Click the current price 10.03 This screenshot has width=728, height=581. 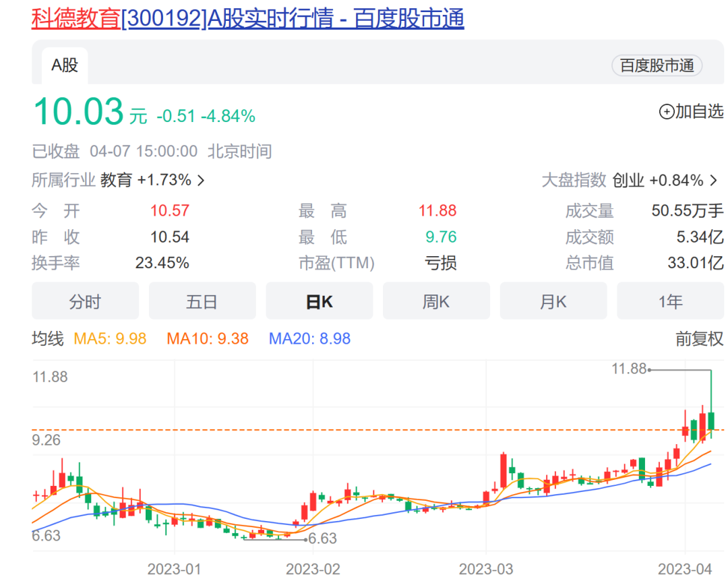point(78,112)
